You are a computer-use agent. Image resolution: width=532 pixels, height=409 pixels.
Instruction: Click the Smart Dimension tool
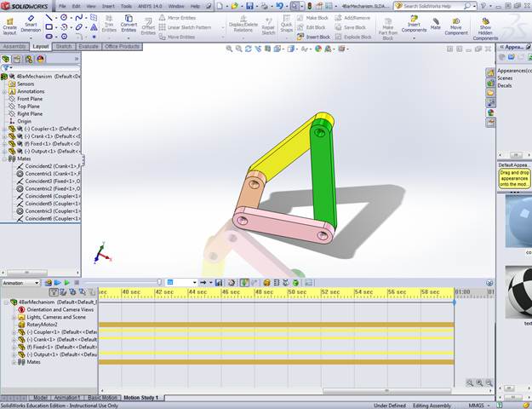click(31, 24)
